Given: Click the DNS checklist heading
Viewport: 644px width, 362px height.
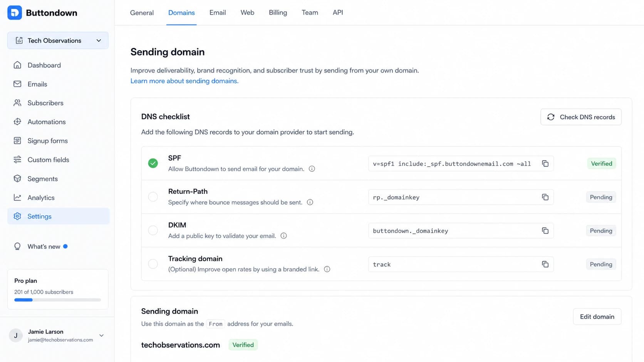Looking at the screenshot, I should coord(166,117).
